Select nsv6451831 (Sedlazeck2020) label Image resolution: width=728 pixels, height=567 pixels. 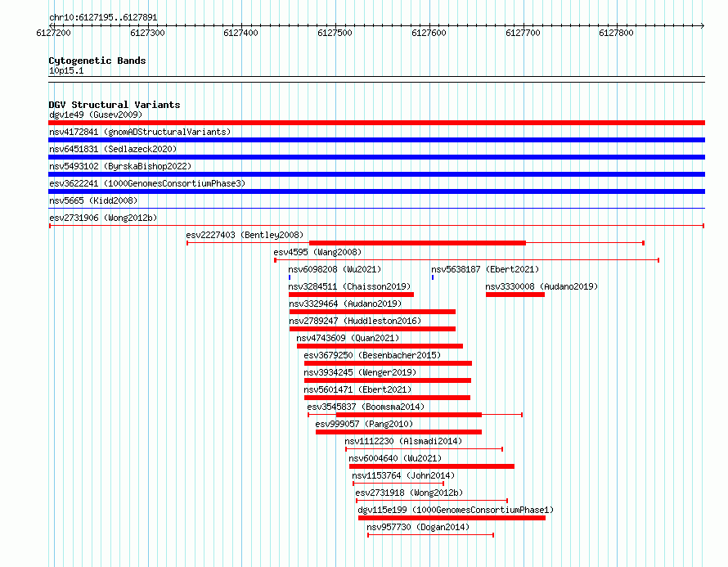(x=113, y=149)
